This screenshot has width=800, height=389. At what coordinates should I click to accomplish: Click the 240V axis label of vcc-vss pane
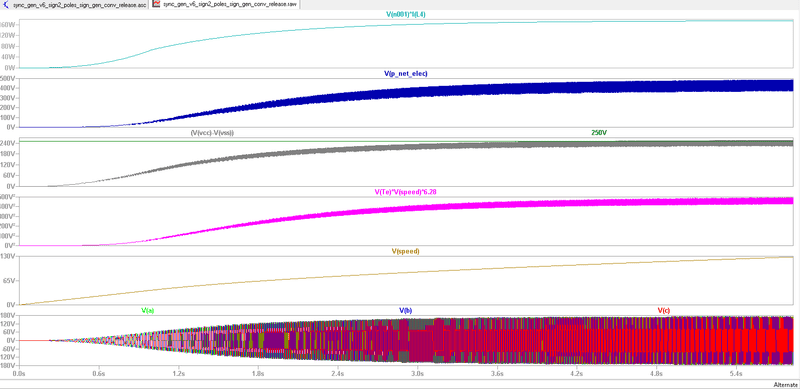[x=9, y=143]
